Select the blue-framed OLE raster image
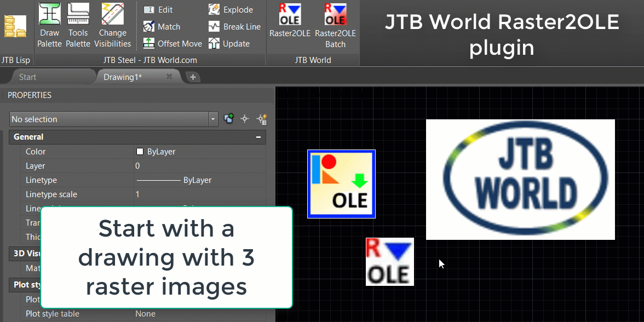 (341, 183)
